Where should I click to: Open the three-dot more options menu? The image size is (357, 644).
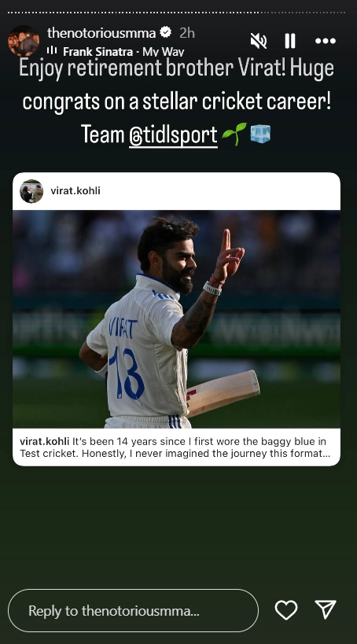[x=326, y=41]
